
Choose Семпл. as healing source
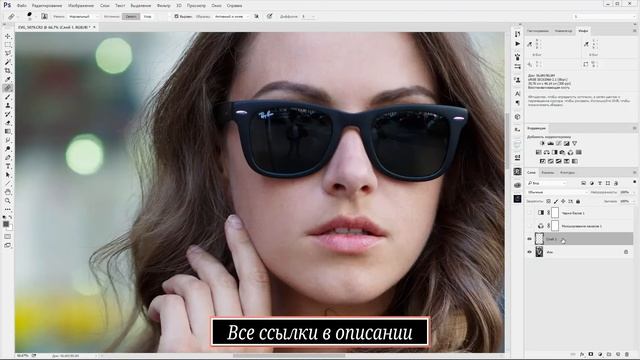point(131,16)
